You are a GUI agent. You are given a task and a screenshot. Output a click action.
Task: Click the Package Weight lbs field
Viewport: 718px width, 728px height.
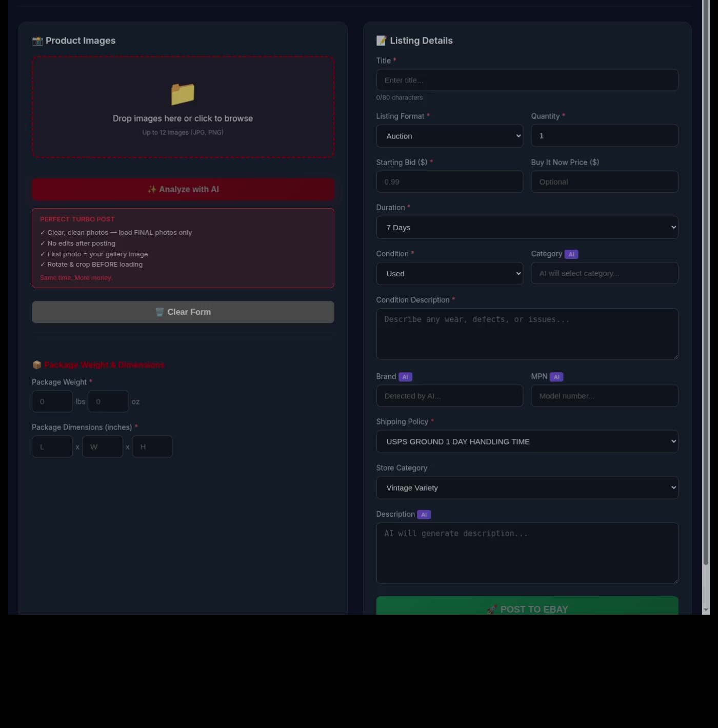click(52, 402)
